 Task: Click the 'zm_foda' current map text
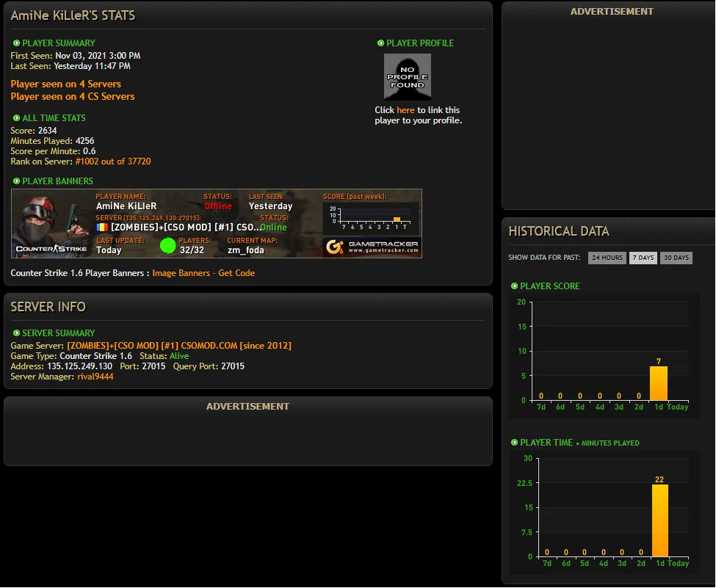246,250
